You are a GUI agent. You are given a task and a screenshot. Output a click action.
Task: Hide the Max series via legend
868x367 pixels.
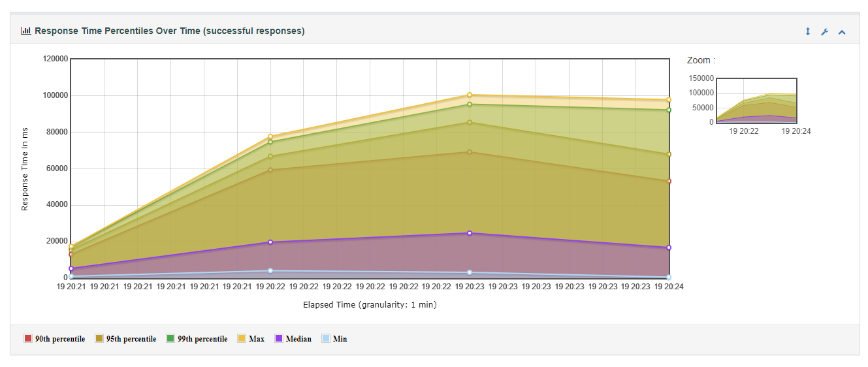[x=257, y=339]
